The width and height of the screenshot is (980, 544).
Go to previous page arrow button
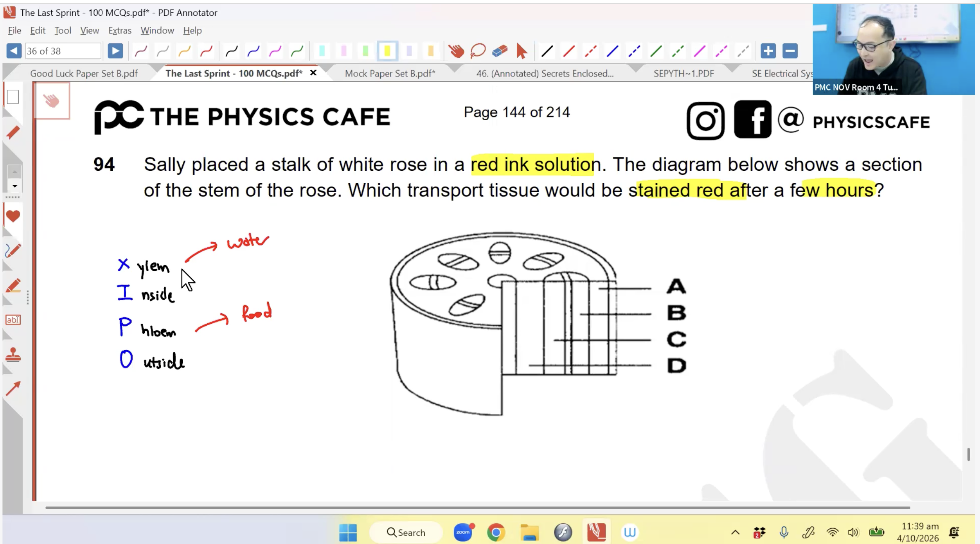(x=14, y=51)
